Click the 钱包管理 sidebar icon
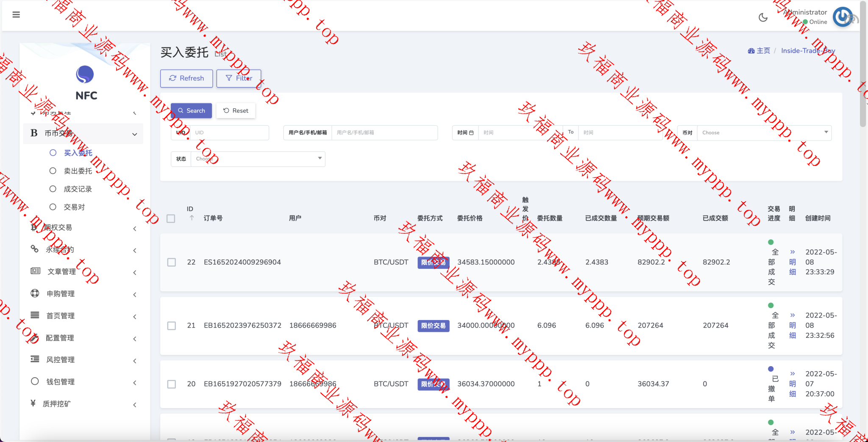 [35, 381]
